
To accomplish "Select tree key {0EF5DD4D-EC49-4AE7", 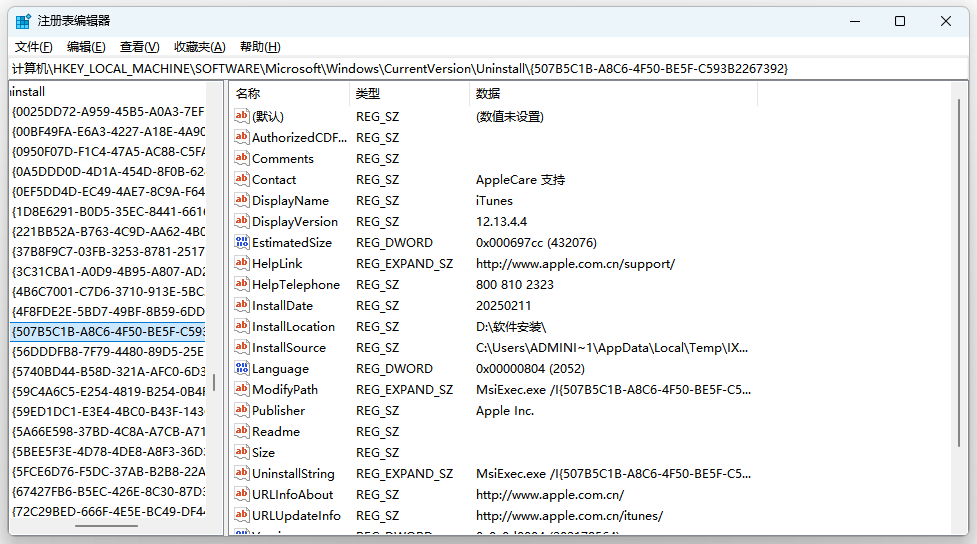I will click(x=108, y=191).
